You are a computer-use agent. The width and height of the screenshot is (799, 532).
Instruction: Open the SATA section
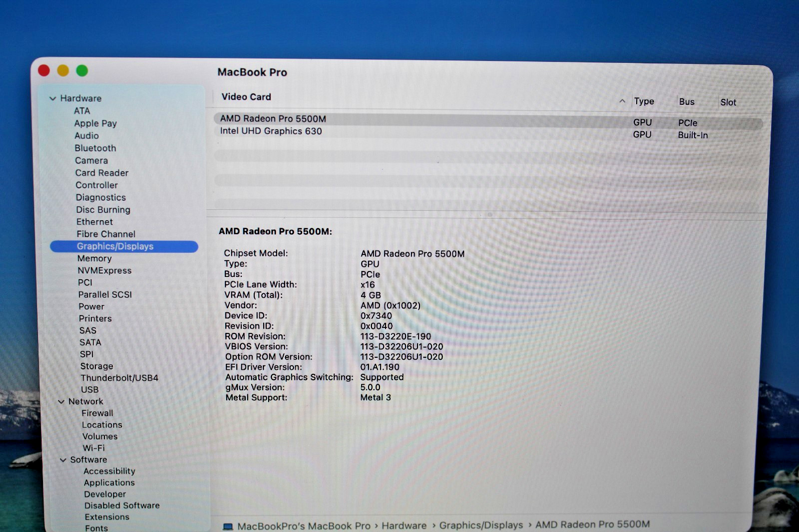pos(90,342)
